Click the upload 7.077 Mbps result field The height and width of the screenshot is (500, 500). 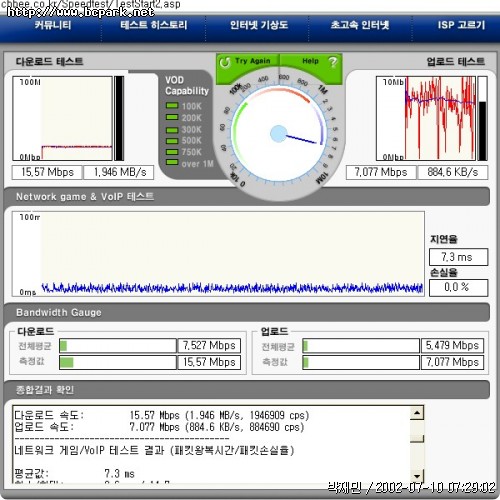[x=381, y=172]
